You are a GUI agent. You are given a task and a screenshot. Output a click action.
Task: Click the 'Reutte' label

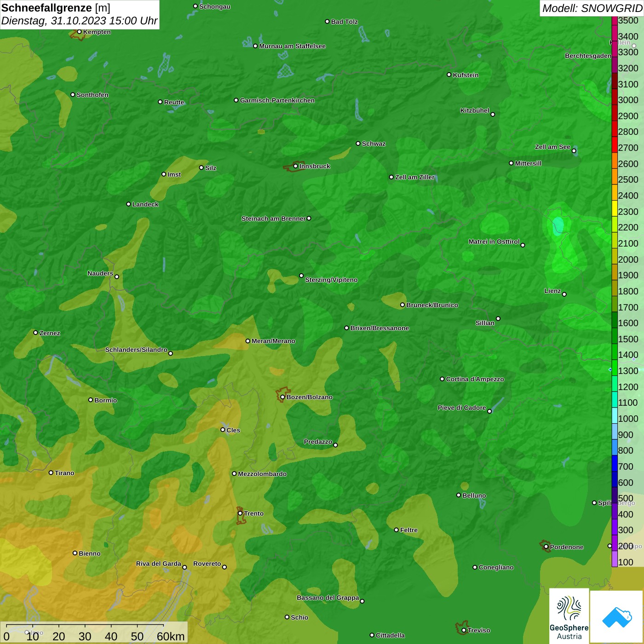(174, 102)
